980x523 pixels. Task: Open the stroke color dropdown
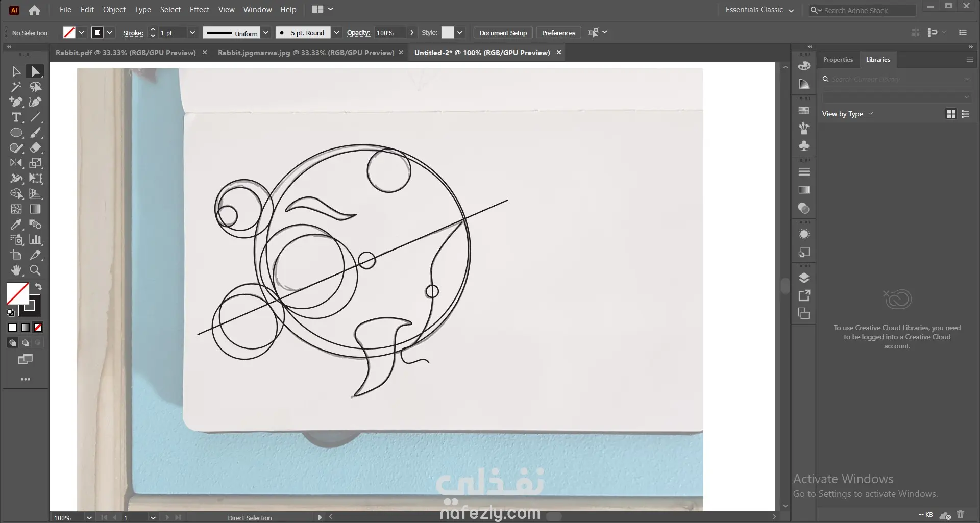110,33
